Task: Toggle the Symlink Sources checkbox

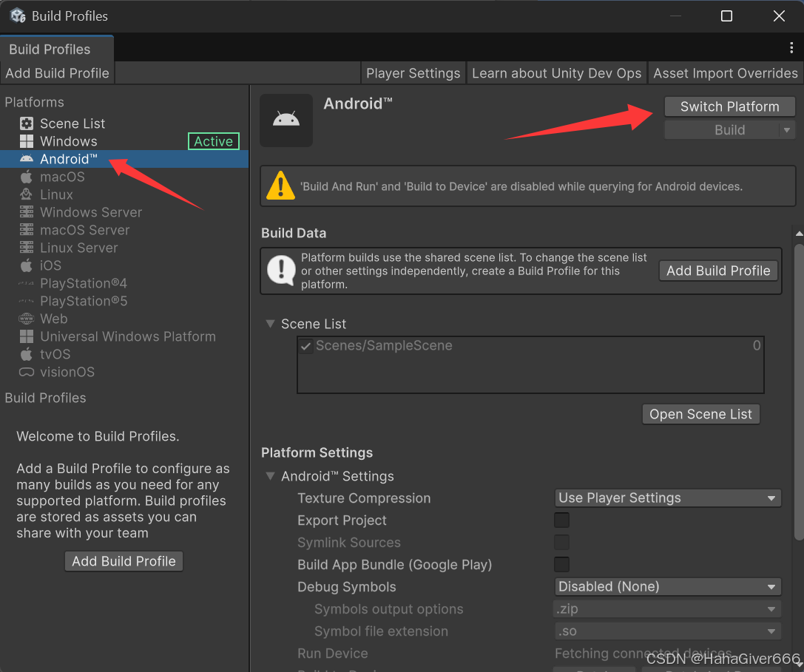Action: coord(562,543)
